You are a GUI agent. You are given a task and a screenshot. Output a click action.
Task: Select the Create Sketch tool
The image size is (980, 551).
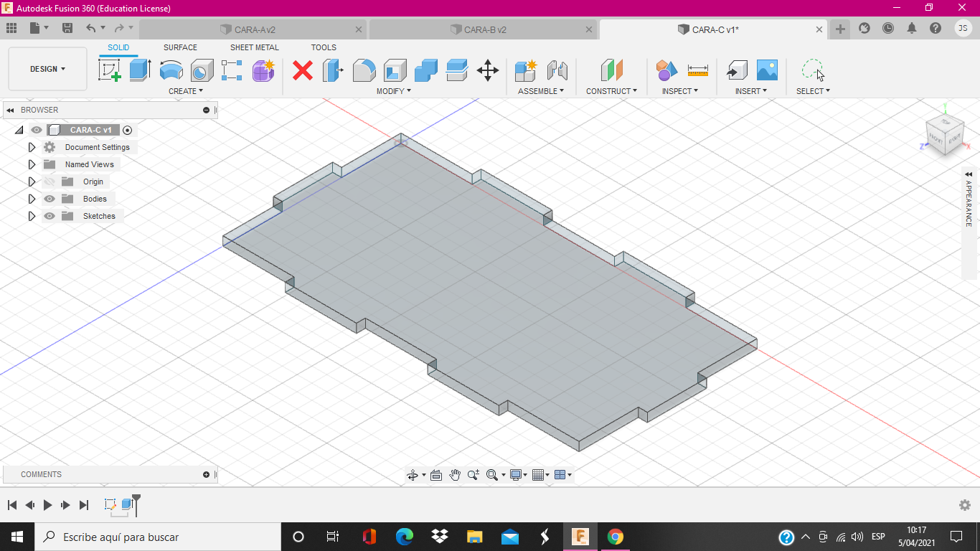click(x=110, y=70)
